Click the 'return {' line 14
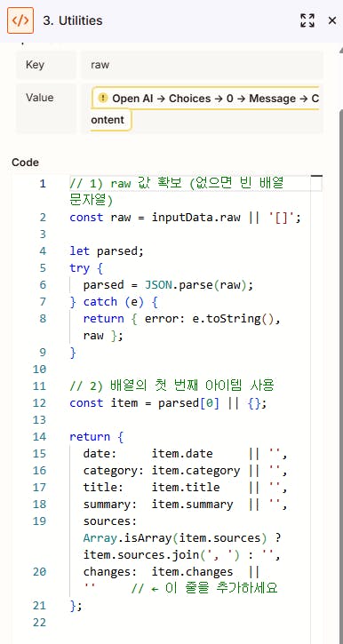This screenshot has width=343, height=644. [x=97, y=436]
